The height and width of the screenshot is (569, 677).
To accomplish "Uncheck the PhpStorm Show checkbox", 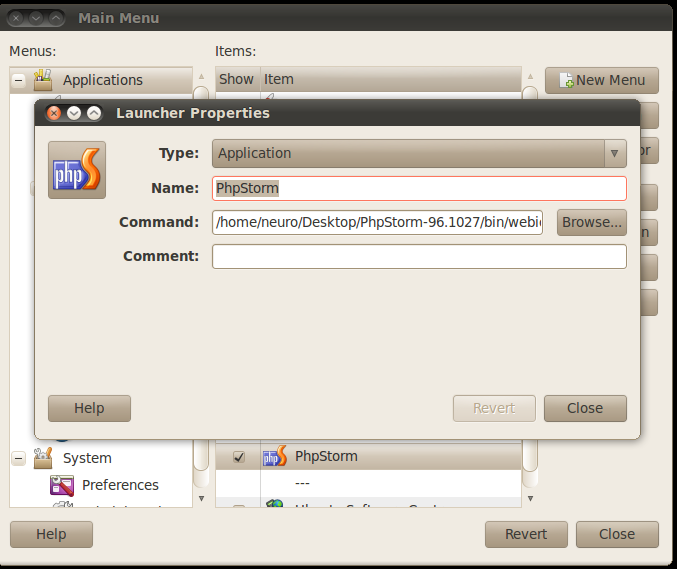I will (239, 457).
